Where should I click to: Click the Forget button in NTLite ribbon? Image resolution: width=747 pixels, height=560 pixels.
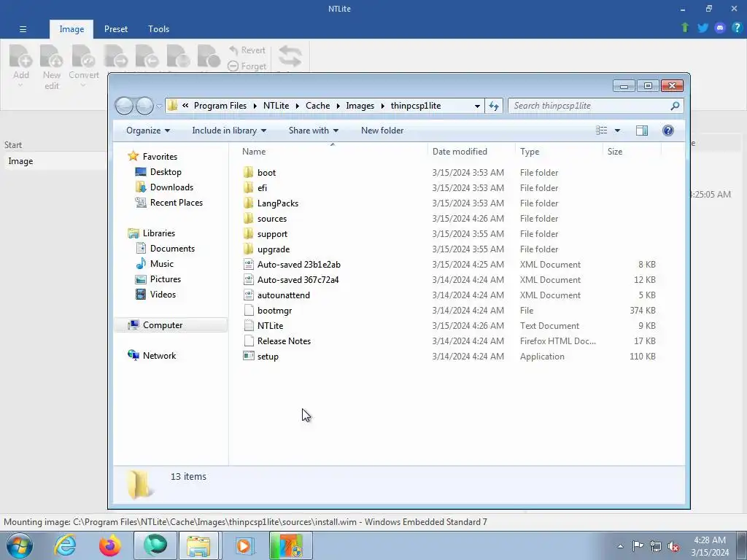(x=247, y=66)
